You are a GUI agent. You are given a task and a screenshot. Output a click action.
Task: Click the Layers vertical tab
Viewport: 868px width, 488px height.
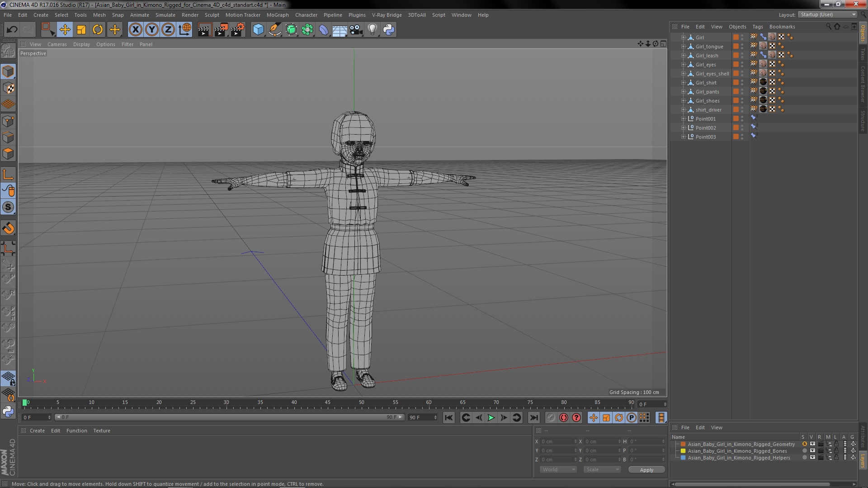point(863,461)
